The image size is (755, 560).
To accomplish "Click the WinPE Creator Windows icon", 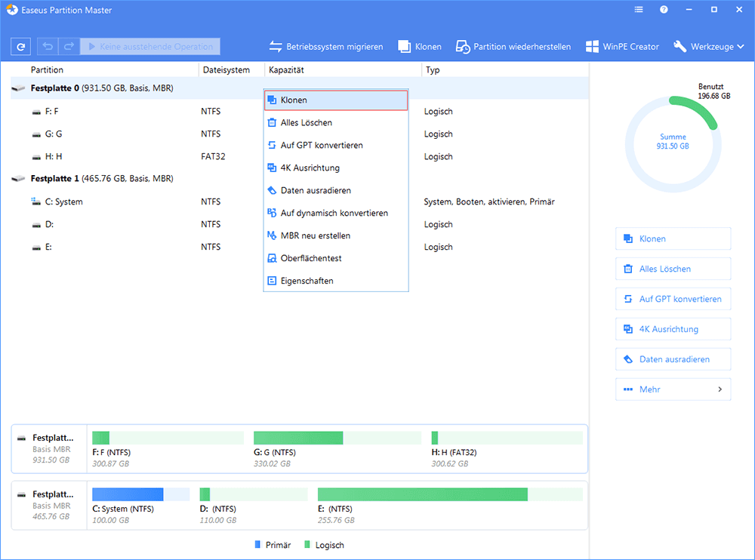I will click(592, 47).
